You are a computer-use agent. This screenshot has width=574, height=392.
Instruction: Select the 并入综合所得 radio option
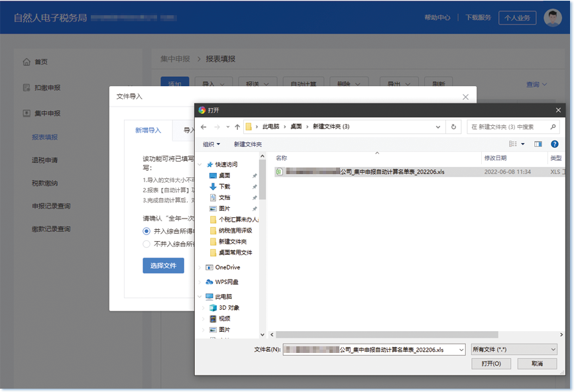click(146, 231)
